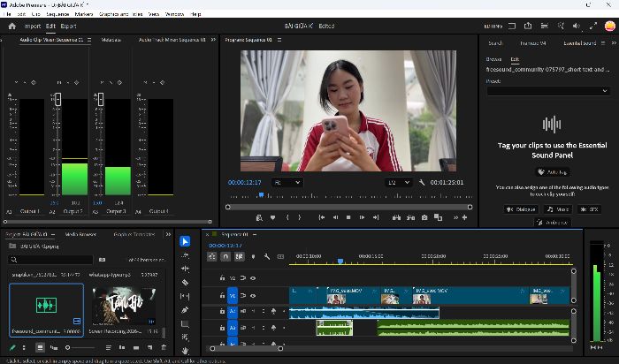
Task: Tag clip as Dialogue
Action: (x=521, y=209)
